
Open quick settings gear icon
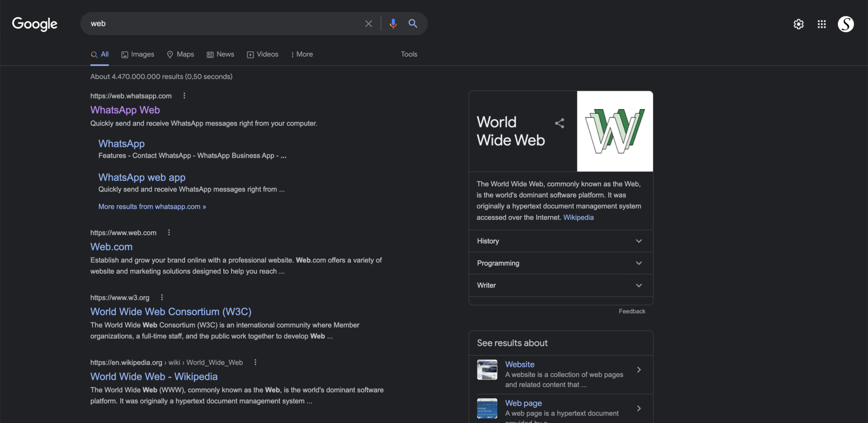[798, 24]
